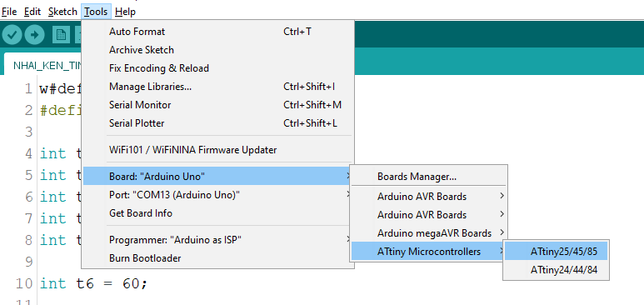The width and height of the screenshot is (644, 305).
Task: Open the Edit menu
Action: coord(32,12)
